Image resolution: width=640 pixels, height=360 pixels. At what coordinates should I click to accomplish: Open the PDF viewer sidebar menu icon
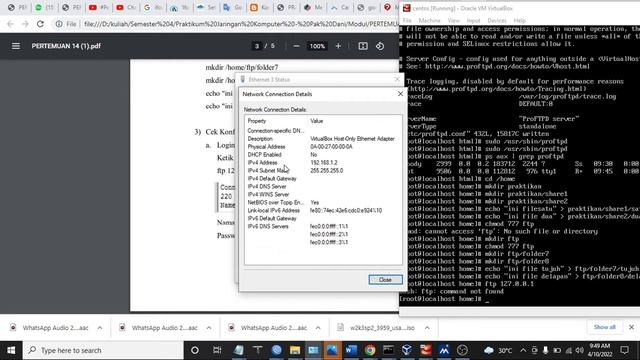pyautogui.click(x=16, y=46)
